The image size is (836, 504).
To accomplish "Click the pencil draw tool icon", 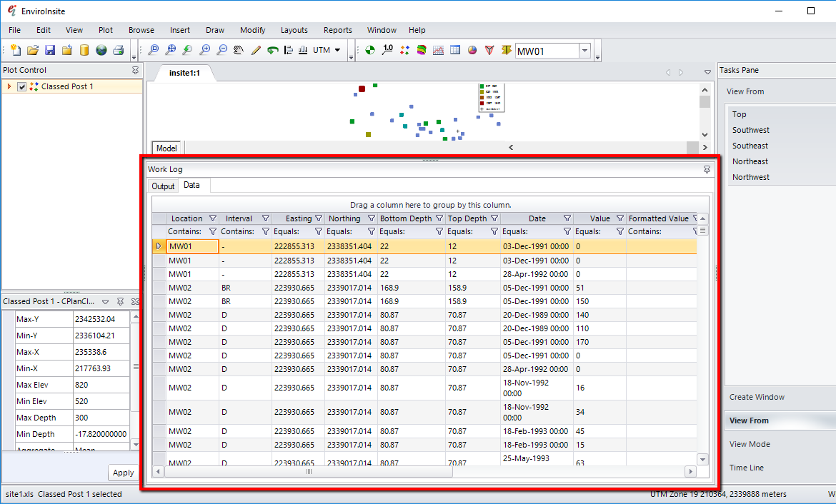I will point(256,50).
